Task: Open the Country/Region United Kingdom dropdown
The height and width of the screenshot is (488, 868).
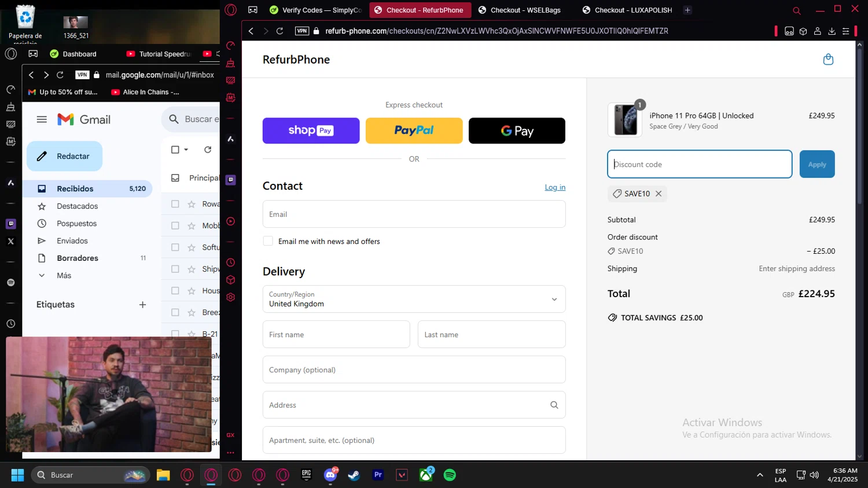Action: pyautogui.click(x=414, y=299)
